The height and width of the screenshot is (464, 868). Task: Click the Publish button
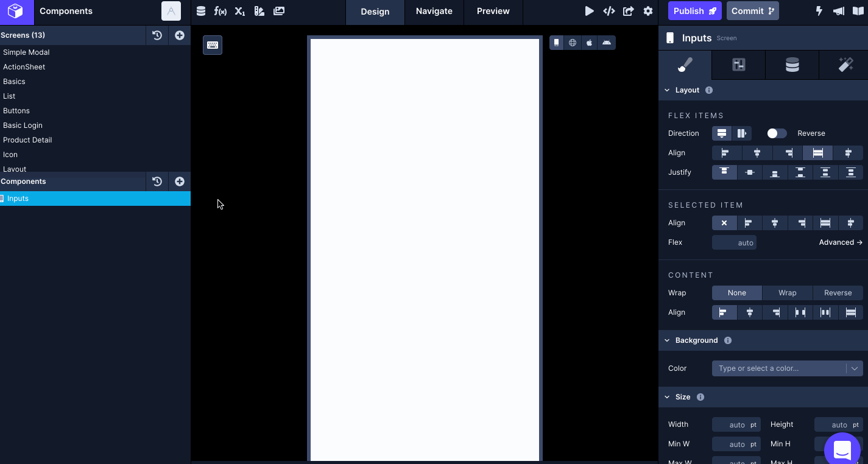pyautogui.click(x=695, y=11)
